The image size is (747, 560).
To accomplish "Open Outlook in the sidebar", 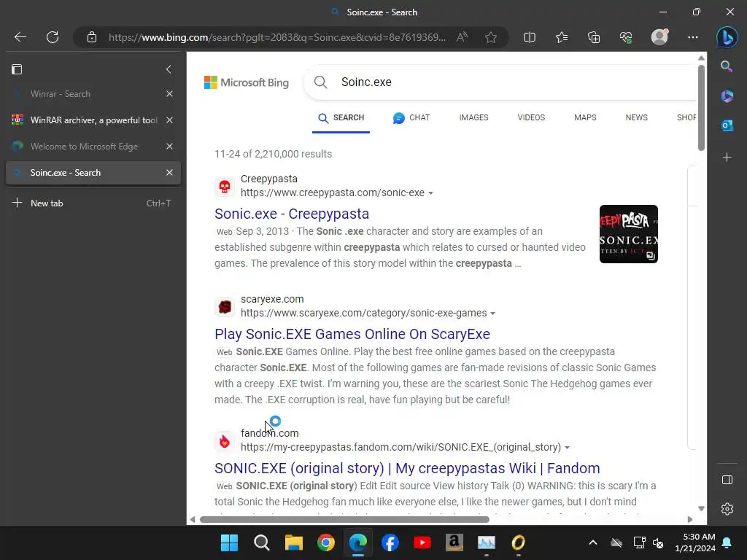I will 727,125.
